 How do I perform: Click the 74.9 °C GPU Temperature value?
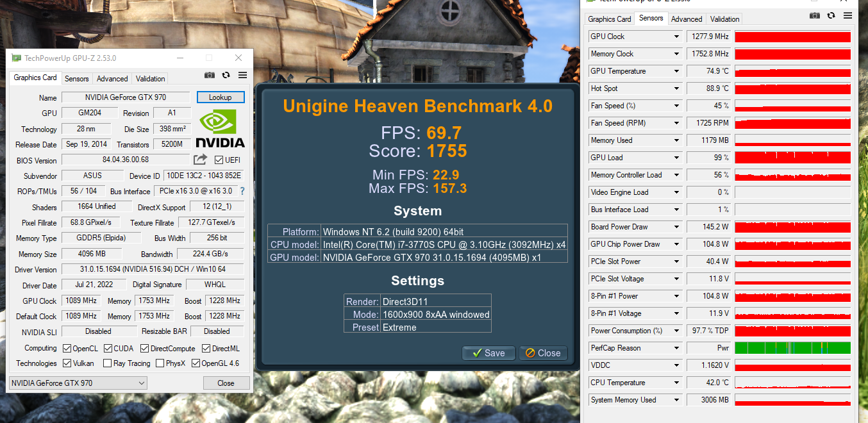click(x=709, y=71)
